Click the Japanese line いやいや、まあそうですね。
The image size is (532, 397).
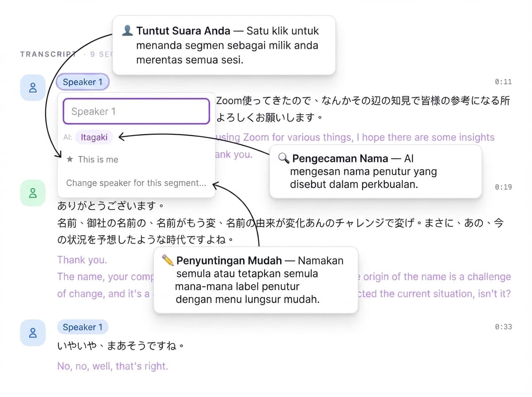click(x=121, y=346)
